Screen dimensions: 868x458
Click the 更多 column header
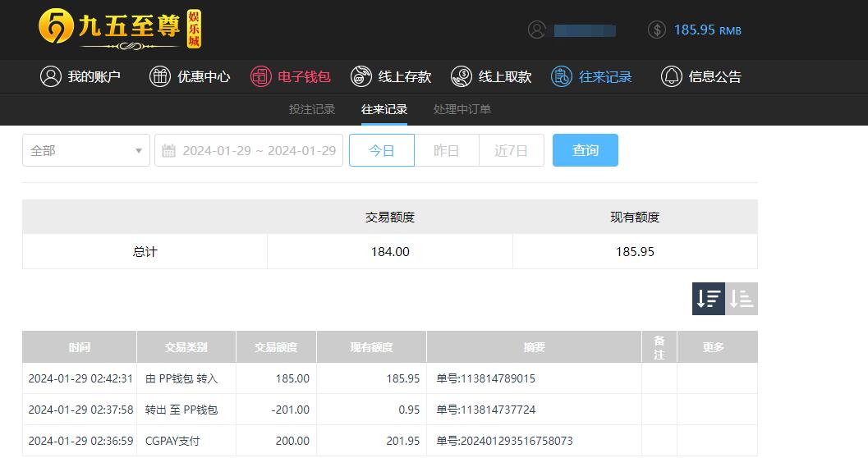click(x=718, y=347)
